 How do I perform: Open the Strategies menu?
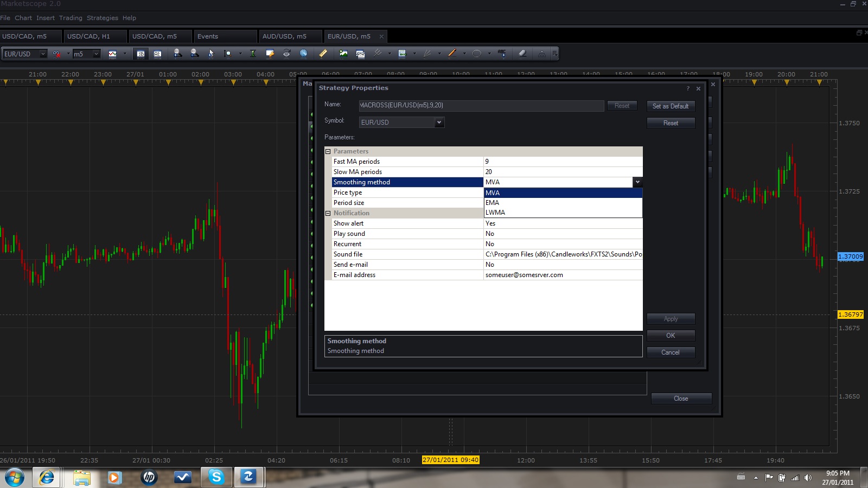coord(103,18)
